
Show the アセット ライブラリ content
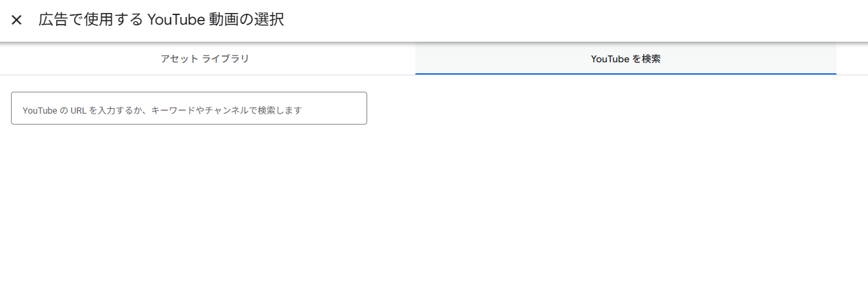205,59
